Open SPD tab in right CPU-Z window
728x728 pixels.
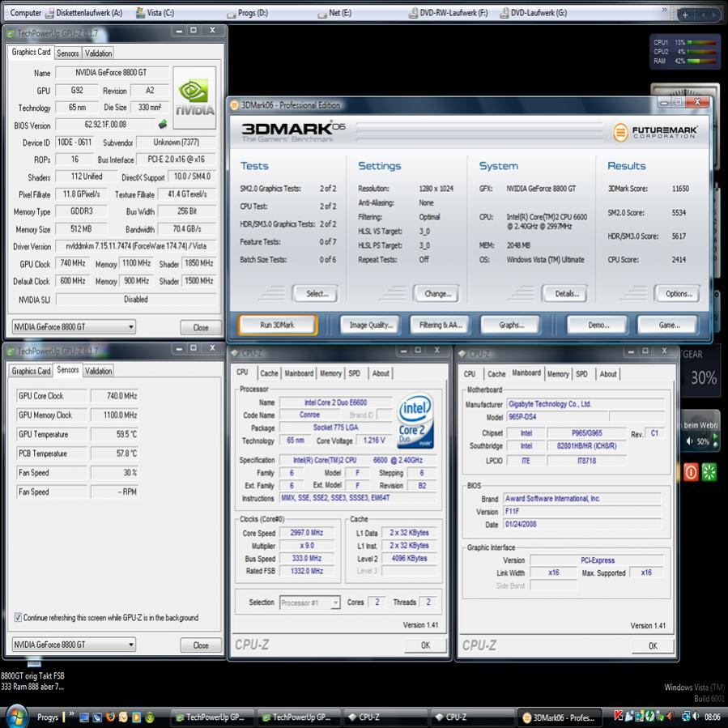click(581, 374)
